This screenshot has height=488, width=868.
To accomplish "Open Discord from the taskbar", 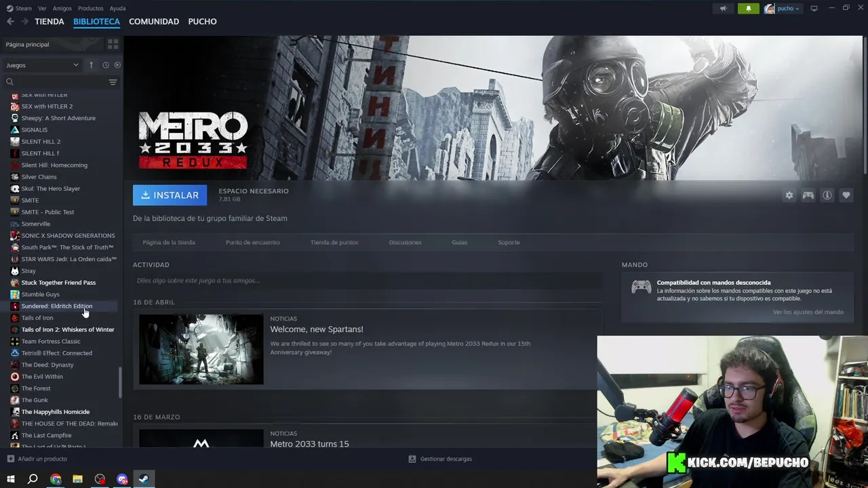I will click(122, 479).
